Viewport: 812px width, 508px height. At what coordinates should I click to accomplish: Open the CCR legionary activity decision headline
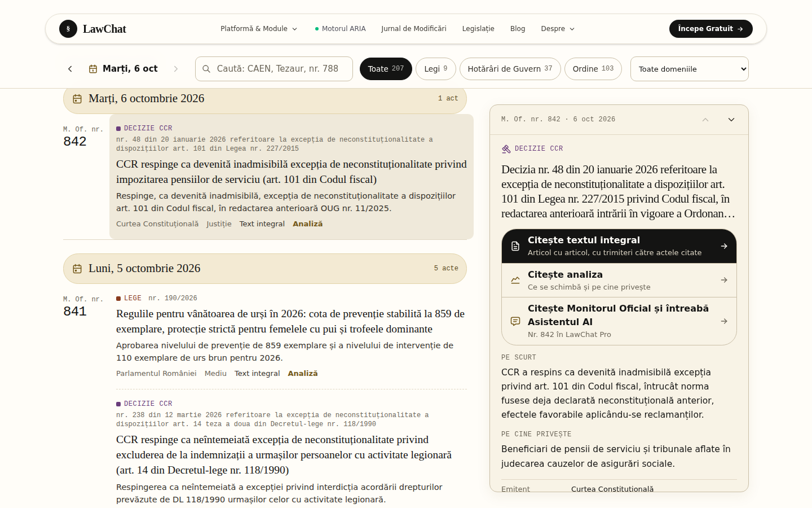(x=284, y=455)
